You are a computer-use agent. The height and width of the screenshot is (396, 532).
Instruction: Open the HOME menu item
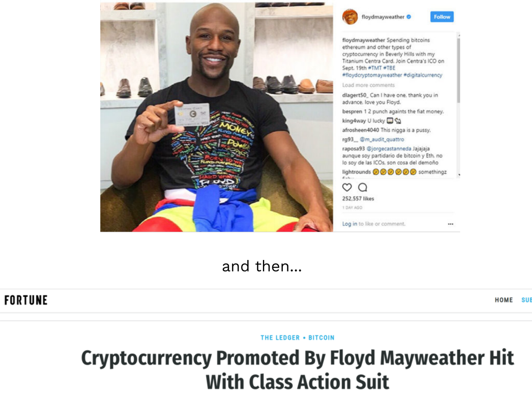504,300
